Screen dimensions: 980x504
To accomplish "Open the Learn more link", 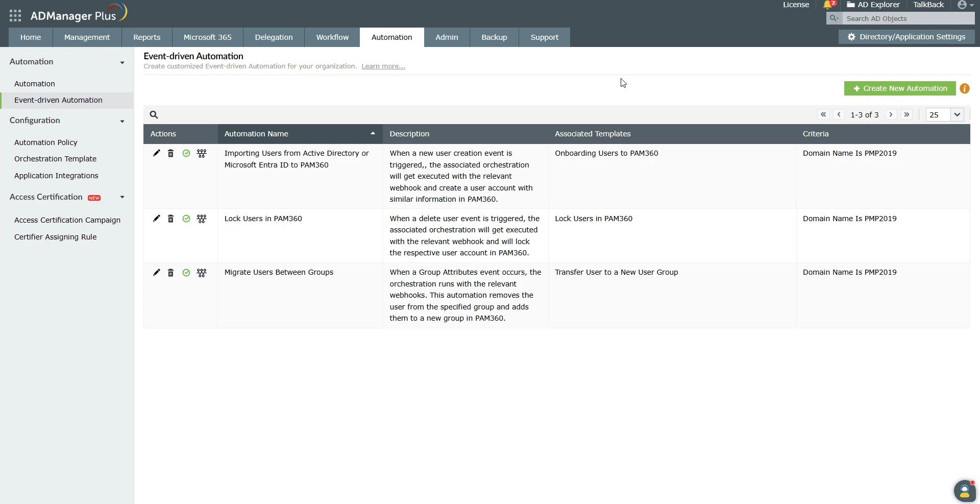I will point(383,66).
